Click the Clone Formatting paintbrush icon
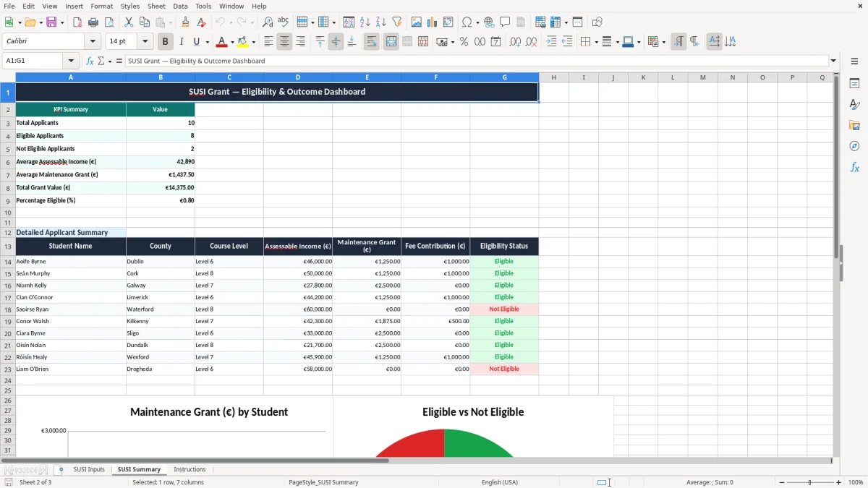The width and height of the screenshot is (868, 488). (x=186, y=22)
